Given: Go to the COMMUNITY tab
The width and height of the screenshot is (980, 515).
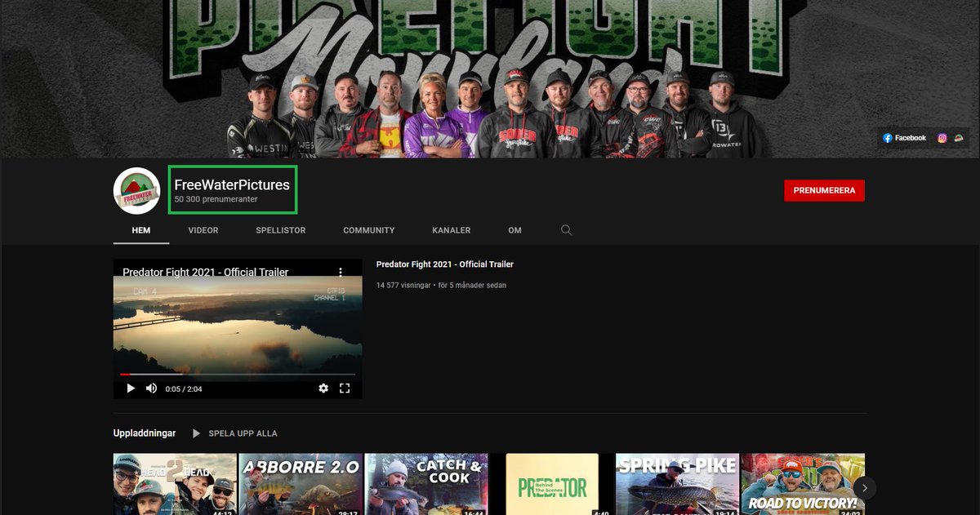Looking at the screenshot, I should tap(368, 230).
